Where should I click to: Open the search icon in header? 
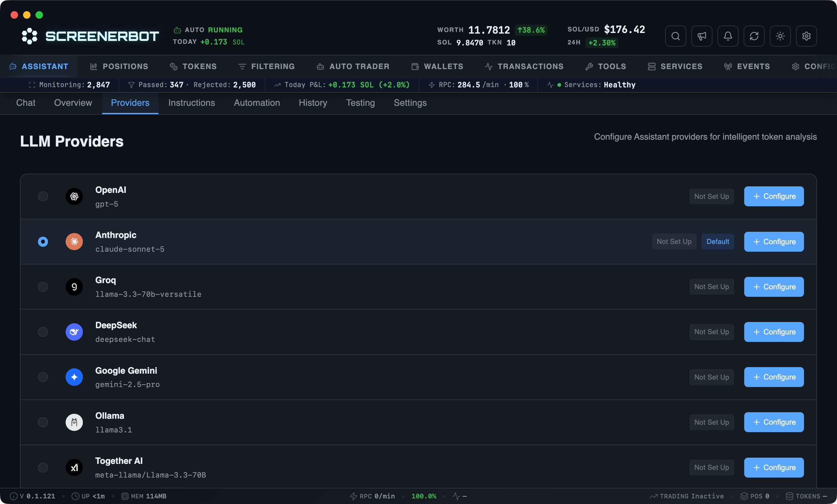click(x=675, y=36)
